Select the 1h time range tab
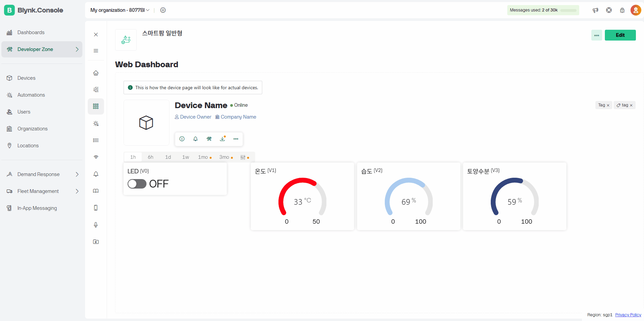Image resolution: width=644 pixels, height=321 pixels. click(x=133, y=157)
